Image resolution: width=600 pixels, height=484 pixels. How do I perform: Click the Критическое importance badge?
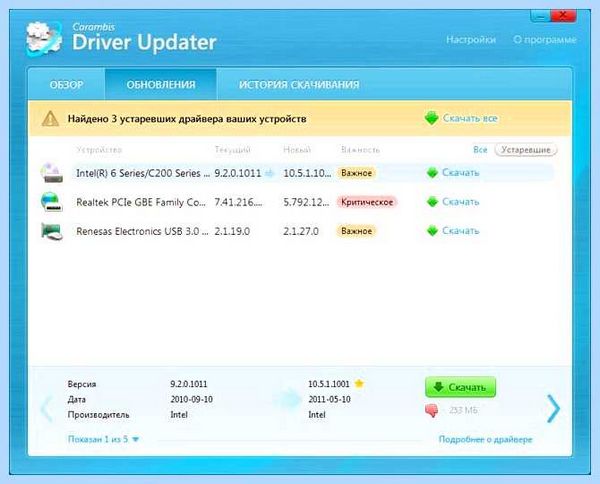(367, 202)
